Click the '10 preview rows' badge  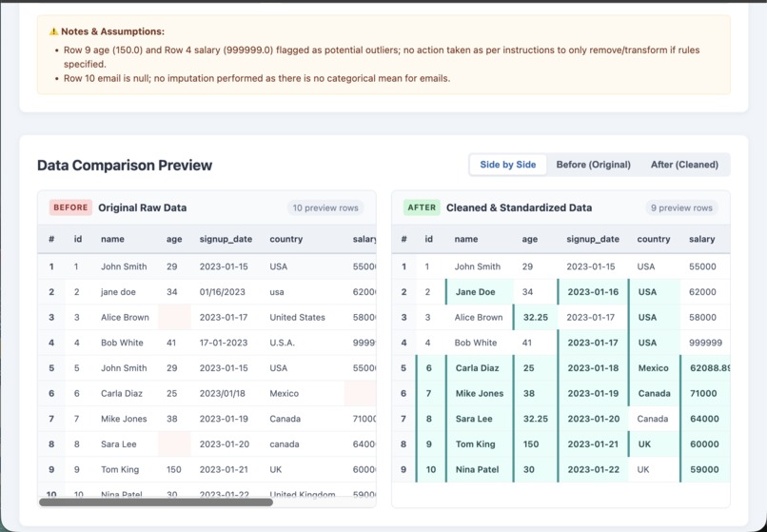coord(325,208)
